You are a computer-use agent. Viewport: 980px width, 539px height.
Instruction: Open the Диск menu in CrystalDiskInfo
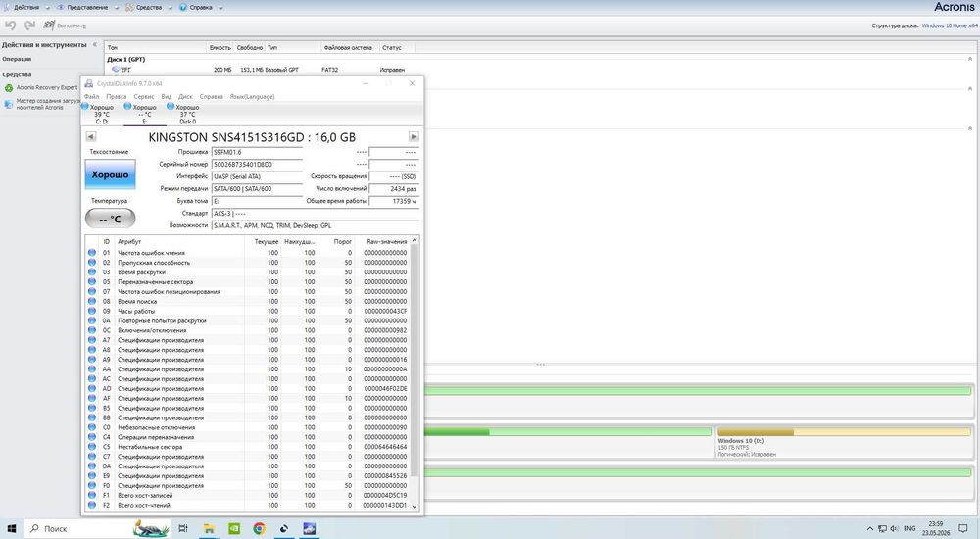tap(185, 97)
